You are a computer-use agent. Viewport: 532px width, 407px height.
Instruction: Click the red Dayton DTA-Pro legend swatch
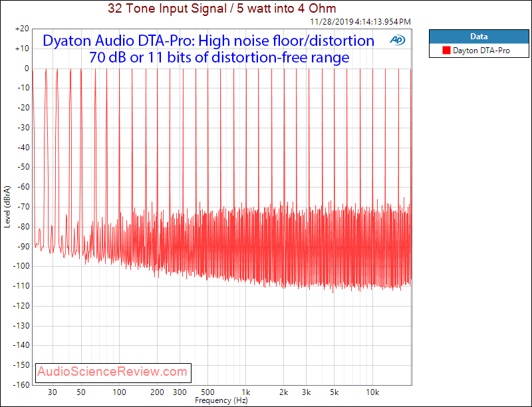[446, 51]
